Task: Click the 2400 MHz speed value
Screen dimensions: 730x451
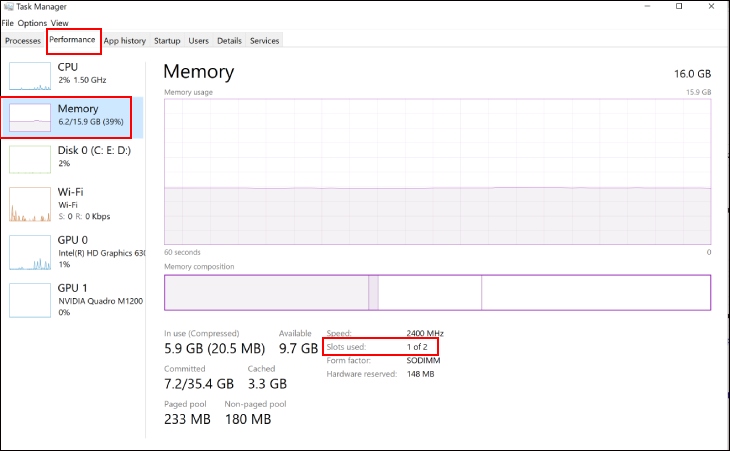Action: 425,333
